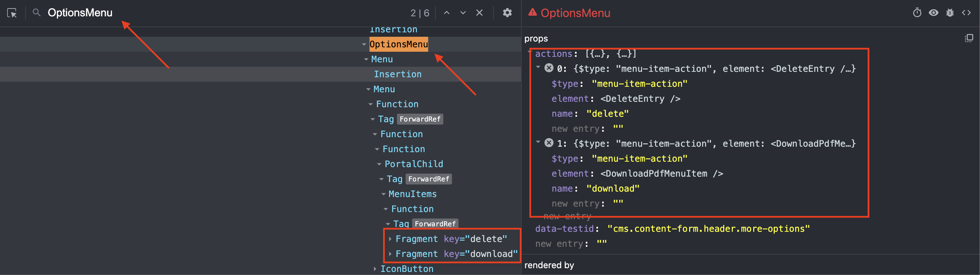The width and height of the screenshot is (980, 275).
Task: Go to previous search result arrow
Action: click(x=447, y=13)
